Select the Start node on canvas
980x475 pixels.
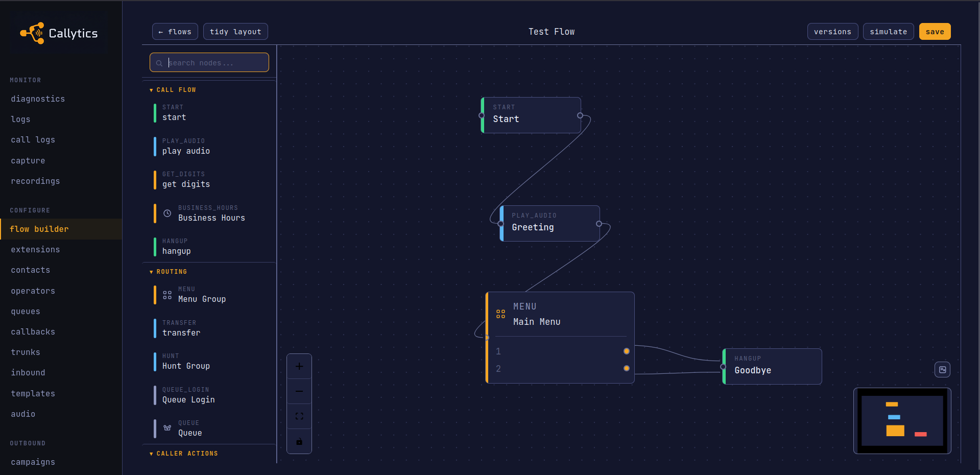click(x=531, y=115)
